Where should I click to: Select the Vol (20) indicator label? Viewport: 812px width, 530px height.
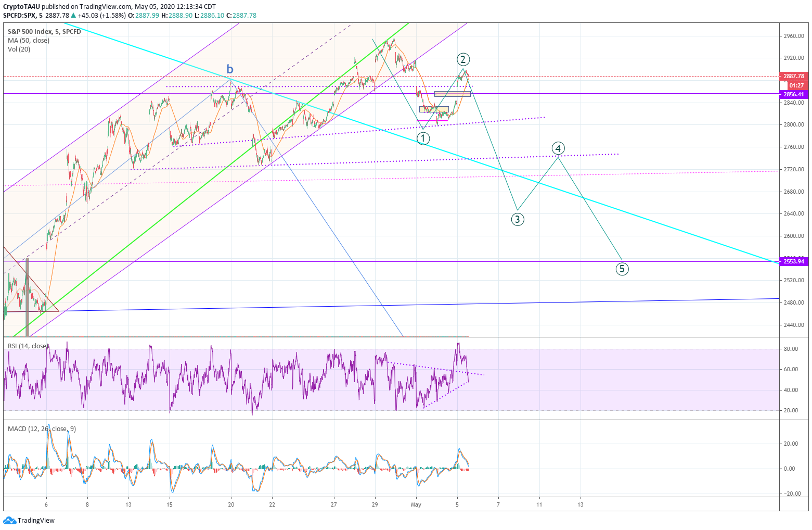tap(19, 49)
